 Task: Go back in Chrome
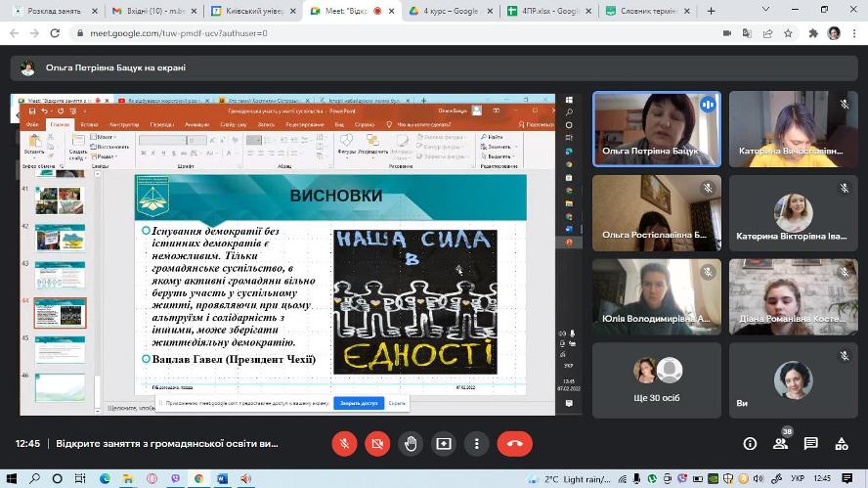click(x=15, y=33)
